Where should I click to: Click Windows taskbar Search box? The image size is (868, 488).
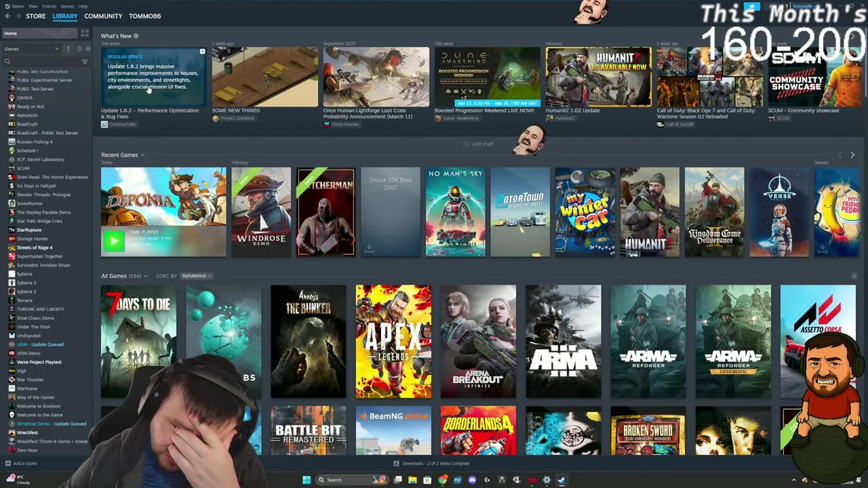coord(353,480)
